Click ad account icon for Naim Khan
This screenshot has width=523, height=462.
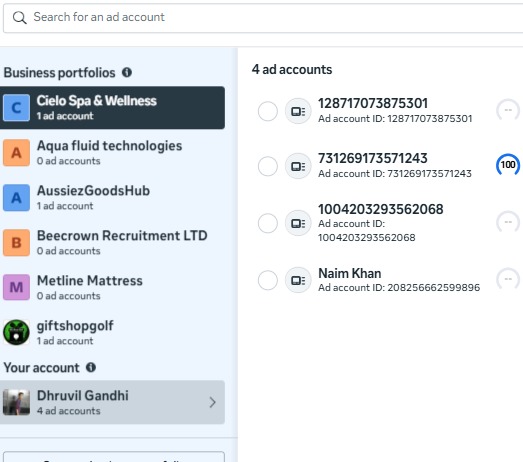tap(298, 280)
